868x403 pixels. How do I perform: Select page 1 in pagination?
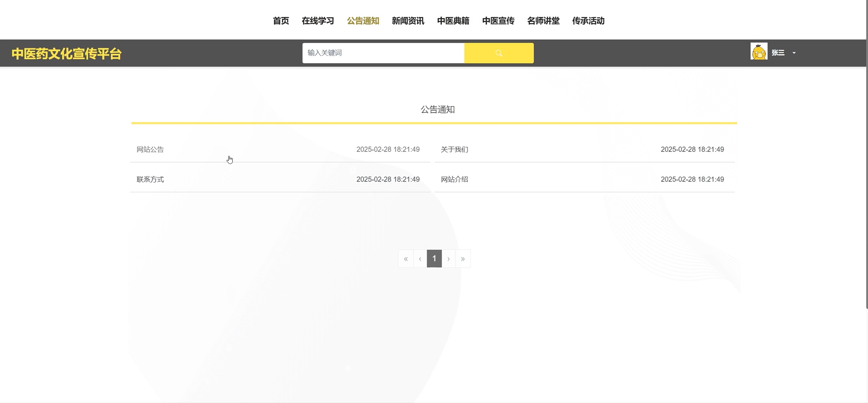click(x=434, y=258)
